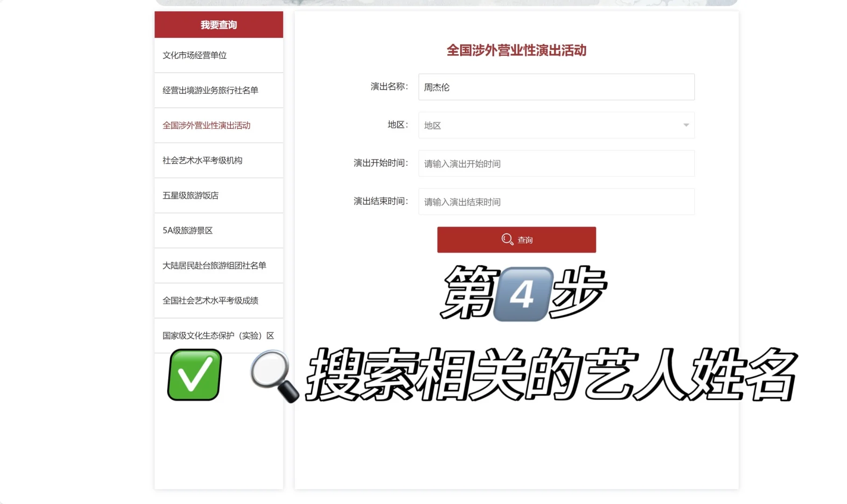Click the 演出结束时间 input field
Viewport: 847px width, 504px height.
pyautogui.click(x=555, y=202)
